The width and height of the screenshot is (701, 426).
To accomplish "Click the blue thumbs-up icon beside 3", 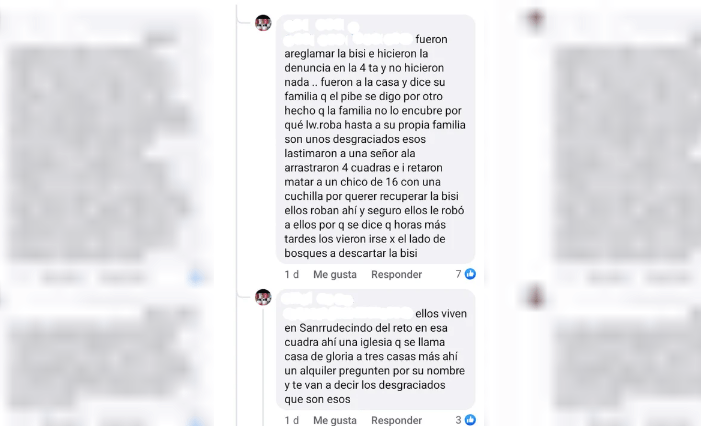I will (470, 420).
